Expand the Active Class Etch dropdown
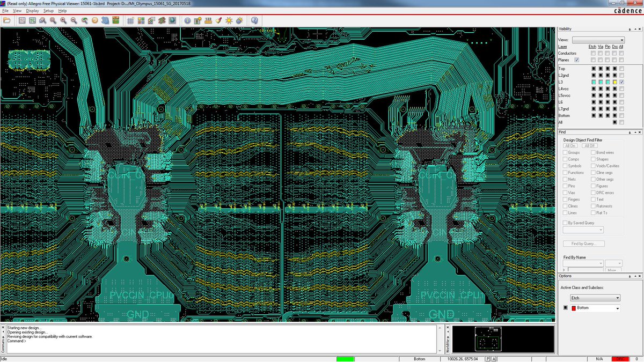The image size is (644, 362). (x=595, y=298)
